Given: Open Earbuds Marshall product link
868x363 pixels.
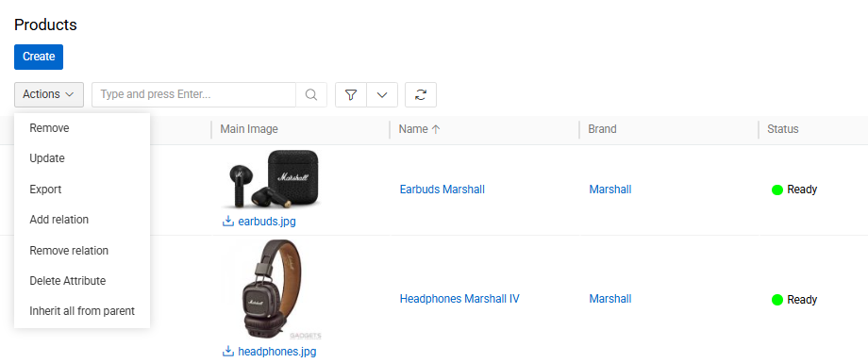Looking at the screenshot, I should (442, 190).
